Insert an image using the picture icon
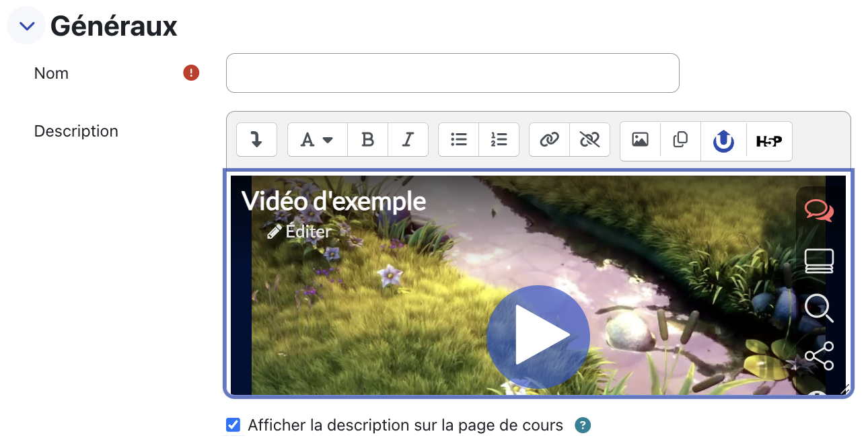868x442 pixels. point(640,139)
